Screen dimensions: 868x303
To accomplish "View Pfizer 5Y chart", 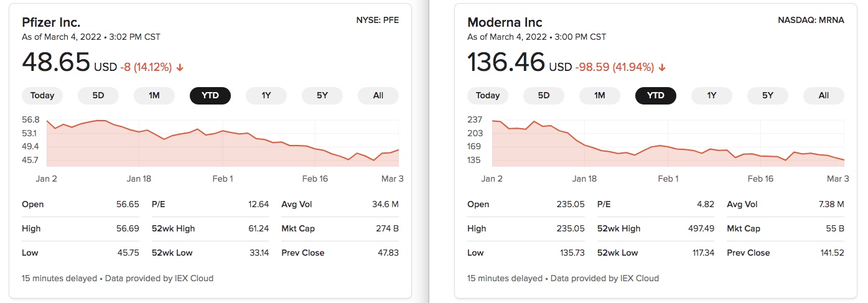I will point(322,95).
